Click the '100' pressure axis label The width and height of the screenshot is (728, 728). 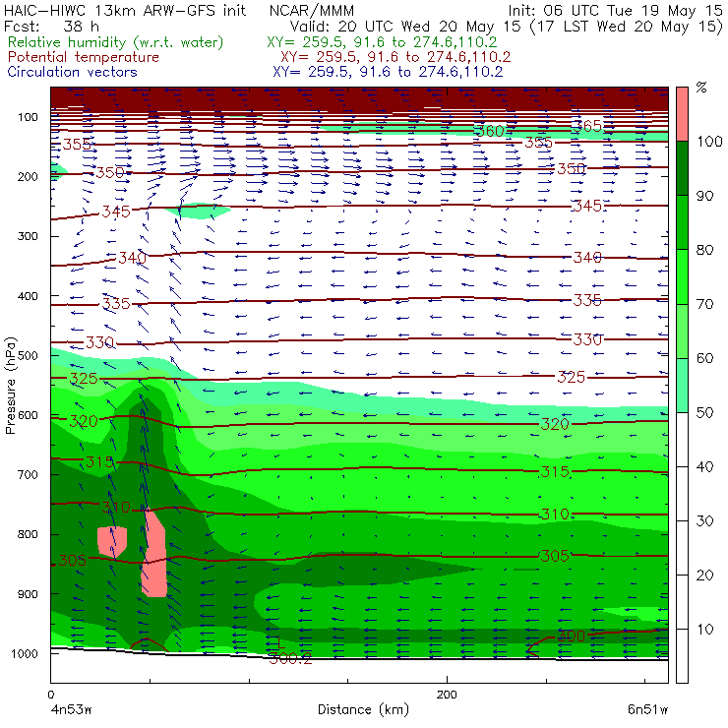click(28, 117)
